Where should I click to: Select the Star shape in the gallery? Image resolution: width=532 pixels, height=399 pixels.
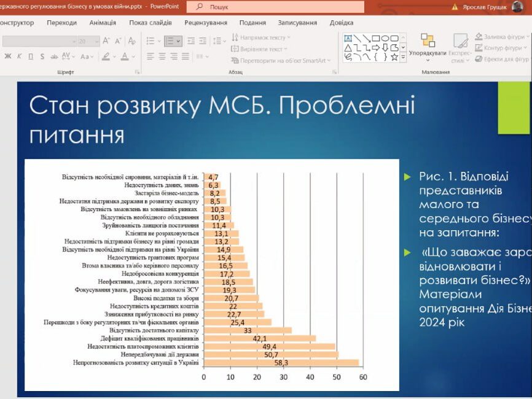tap(395, 57)
